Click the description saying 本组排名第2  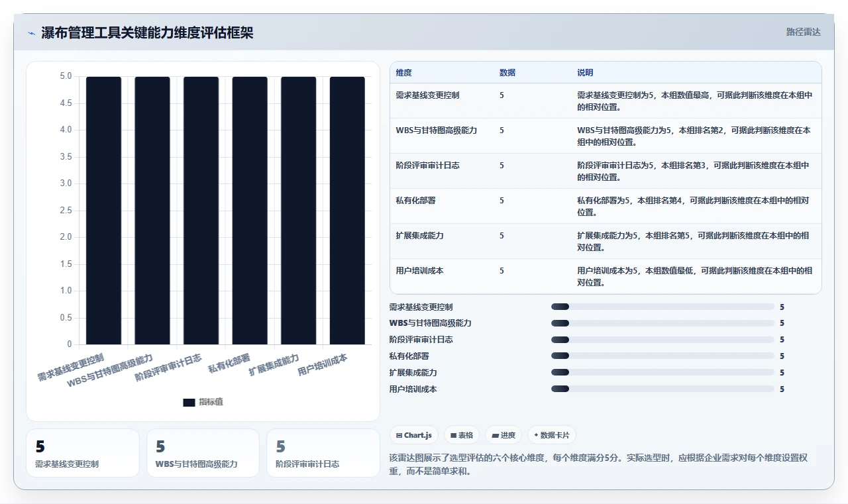tap(694, 136)
